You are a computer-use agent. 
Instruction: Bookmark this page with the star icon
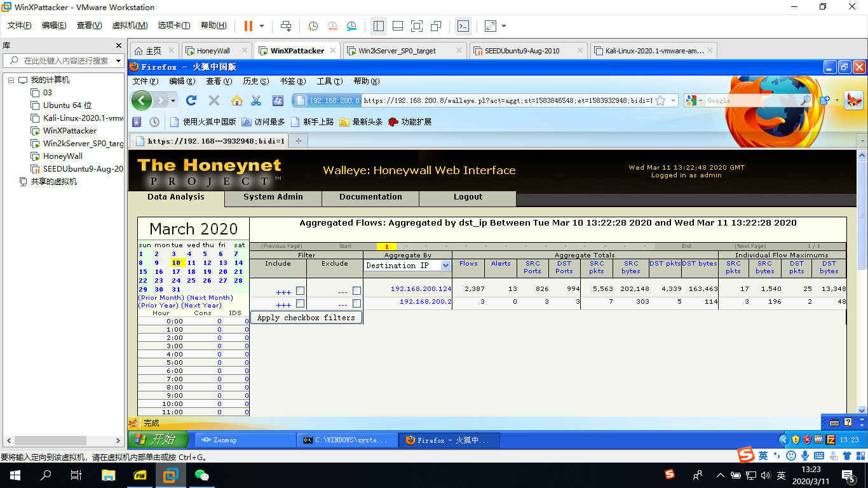tap(661, 100)
